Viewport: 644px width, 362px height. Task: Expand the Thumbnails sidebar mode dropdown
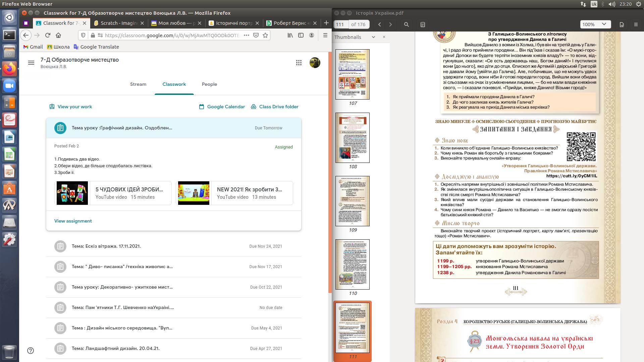click(373, 37)
